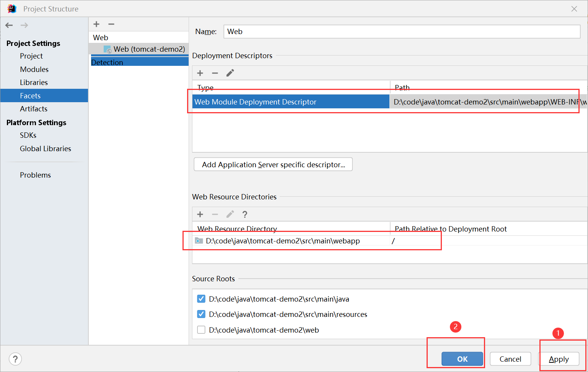This screenshot has width=588, height=372.
Task: Remove deployment descriptor with minus icon
Action: 215,73
